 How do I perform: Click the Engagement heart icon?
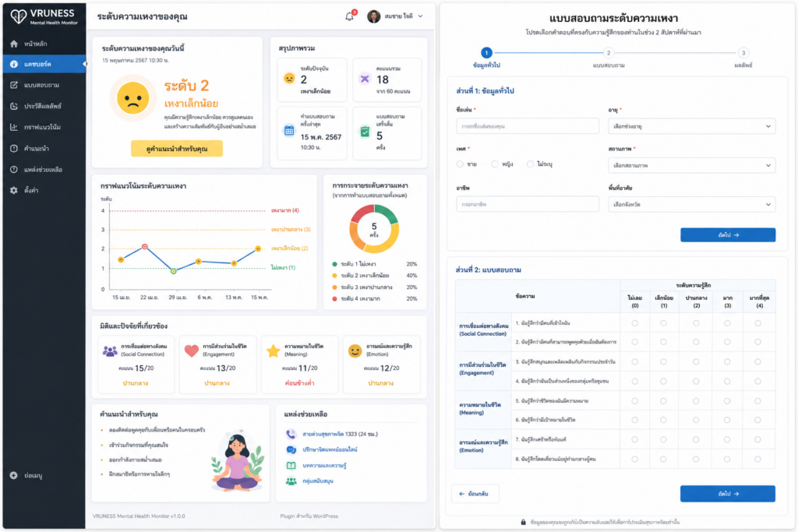[x=192, y=351]
